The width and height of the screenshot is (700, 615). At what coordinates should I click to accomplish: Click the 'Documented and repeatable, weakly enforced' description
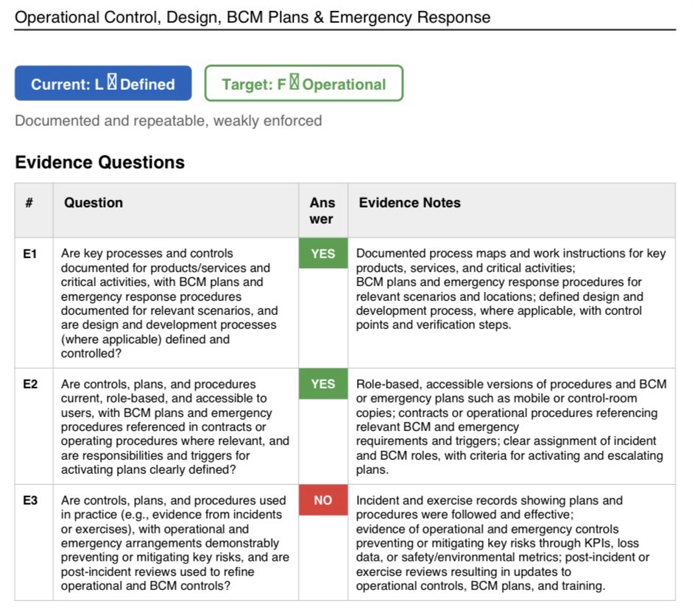(169, 121)
